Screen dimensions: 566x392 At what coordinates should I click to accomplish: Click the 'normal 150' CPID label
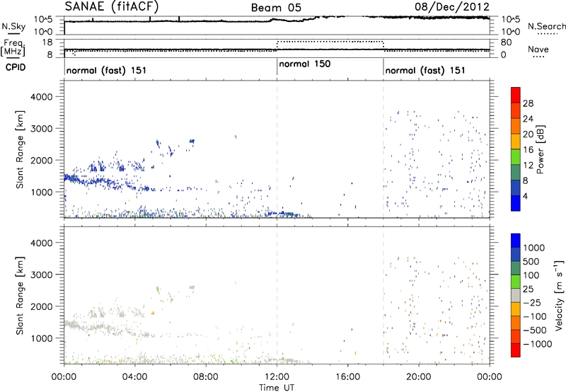click(305, 64)
